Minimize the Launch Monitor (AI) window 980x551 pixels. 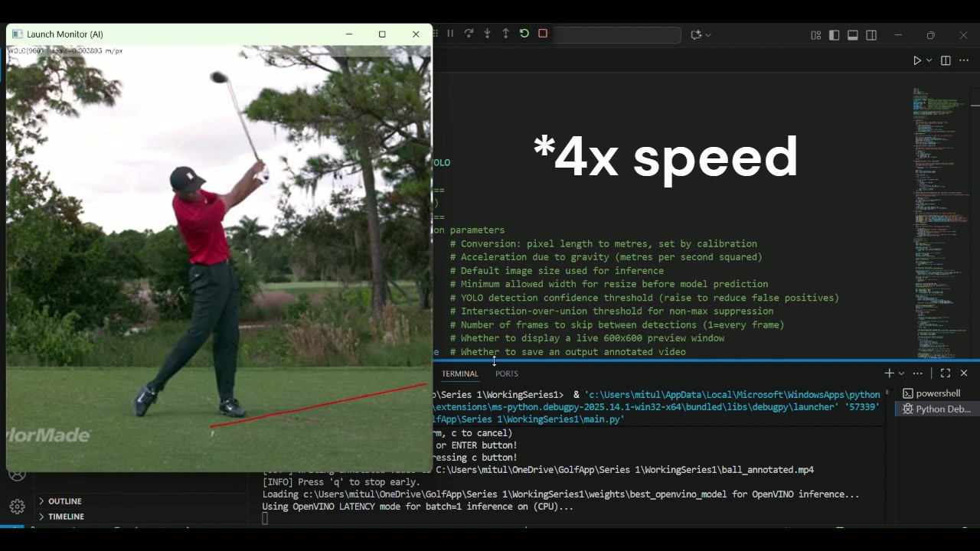pos(349,34)
